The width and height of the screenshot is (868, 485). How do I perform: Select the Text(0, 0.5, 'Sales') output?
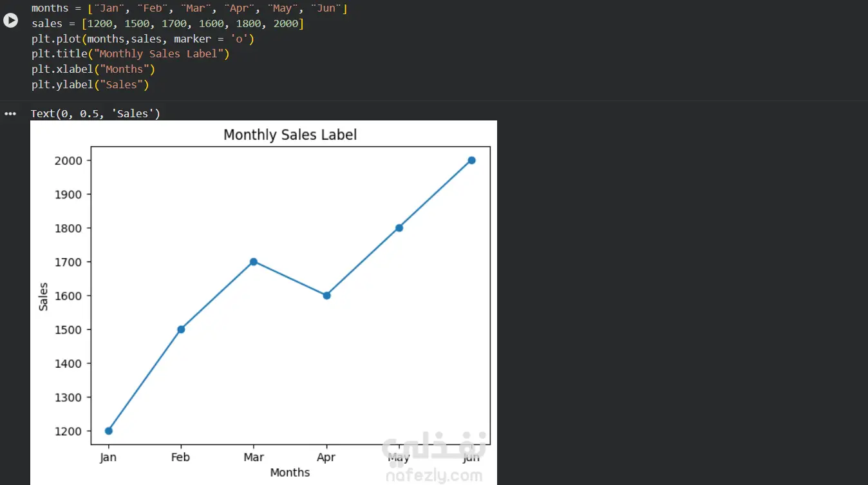(95, 114)
